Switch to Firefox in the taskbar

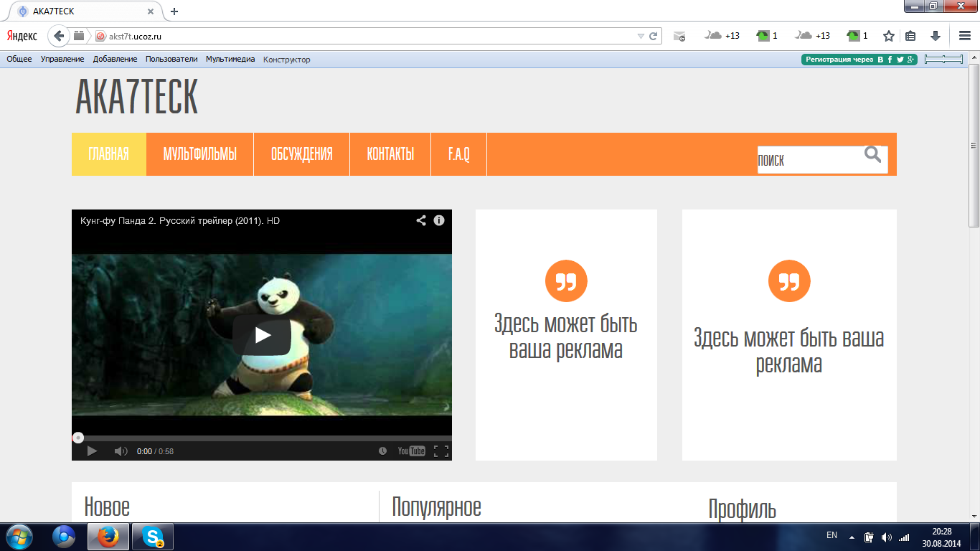click(x=108, y=537)
